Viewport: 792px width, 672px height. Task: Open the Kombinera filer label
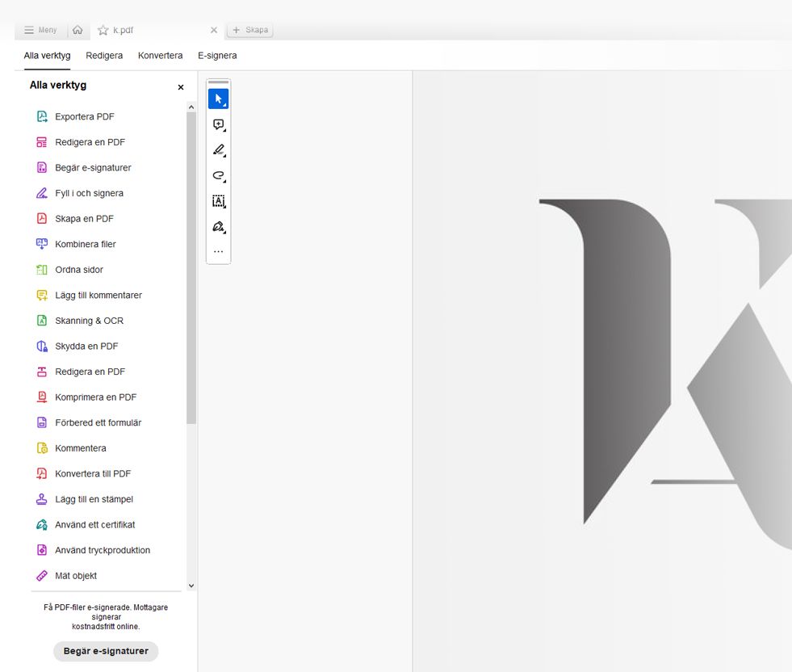(86, 244)
